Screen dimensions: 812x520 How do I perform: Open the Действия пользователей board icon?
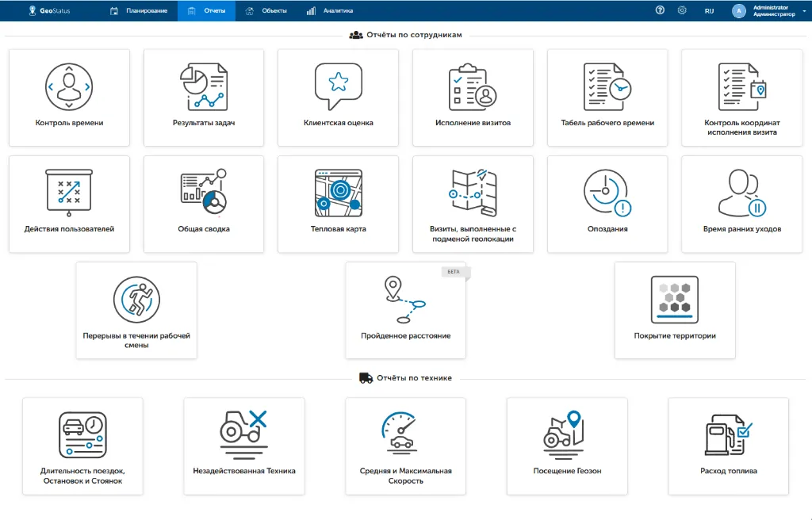[x=69, y=193]
